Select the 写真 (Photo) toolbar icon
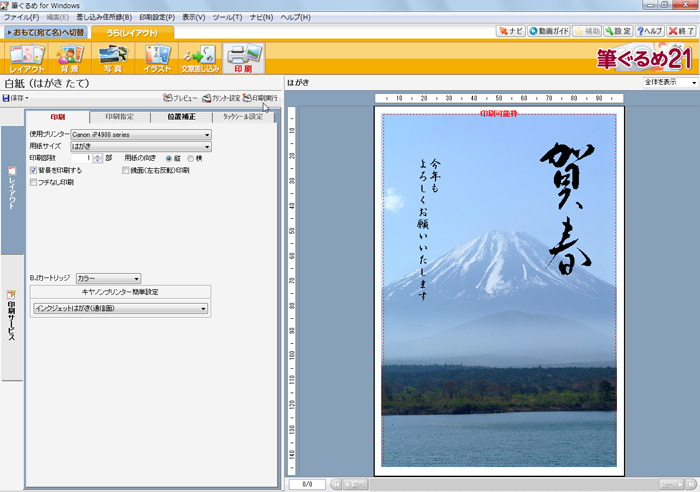Image resolution: width=700 pixels, height=492 pixels. point(111,59)
